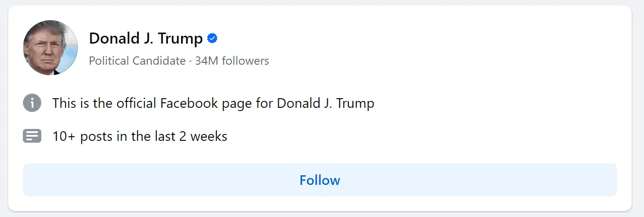Open the Donald J. Trump page name heading

coord(146,39)
